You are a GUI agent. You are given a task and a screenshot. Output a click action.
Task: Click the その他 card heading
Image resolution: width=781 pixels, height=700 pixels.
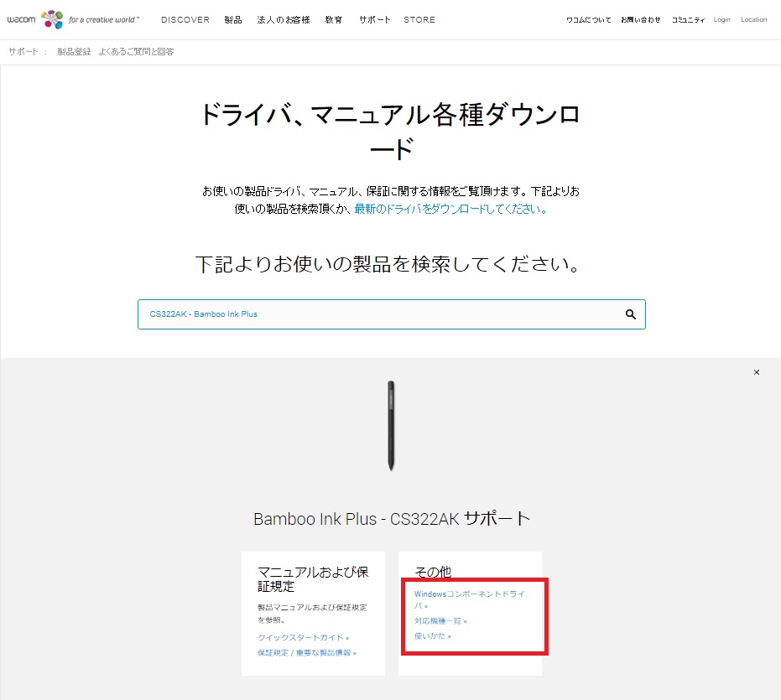pyautogui.click(x=433, y=572)
